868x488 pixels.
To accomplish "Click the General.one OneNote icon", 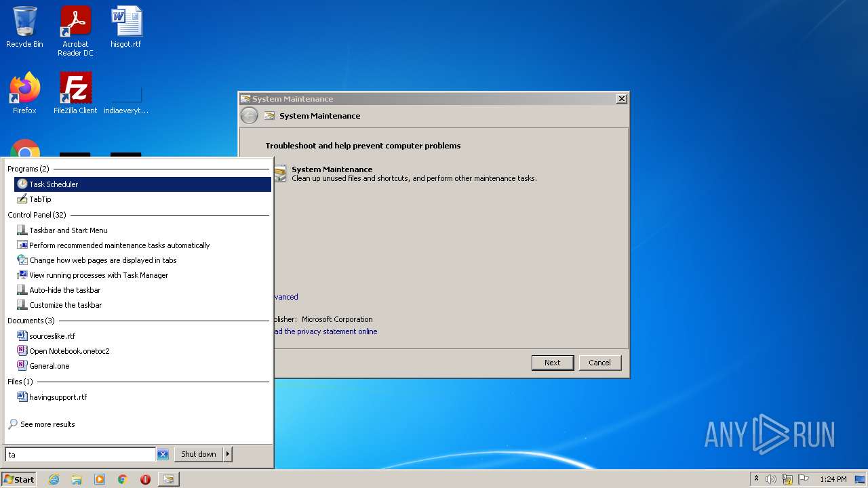I will [x=22, y=366].
